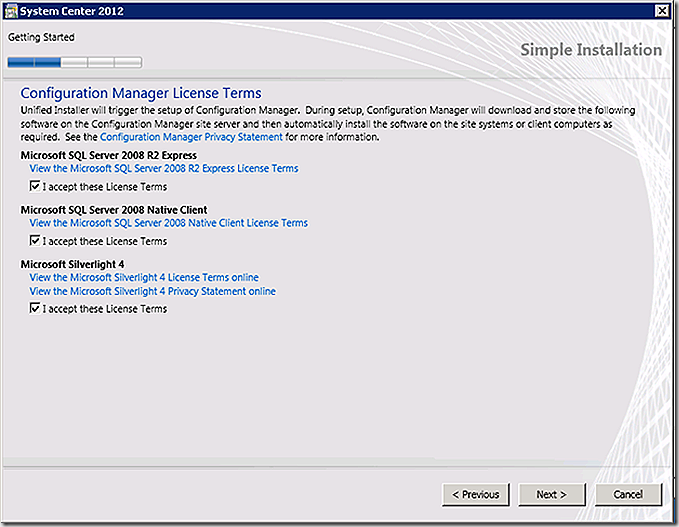View the Silverlight 4 License Terms online
The image size is (679, 527).
[144, 277]
